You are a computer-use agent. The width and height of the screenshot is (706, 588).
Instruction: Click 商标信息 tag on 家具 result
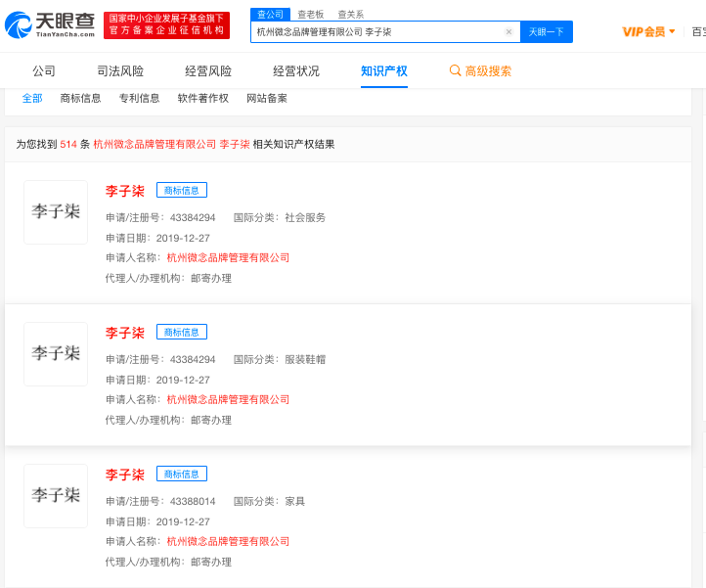point(182,474)
